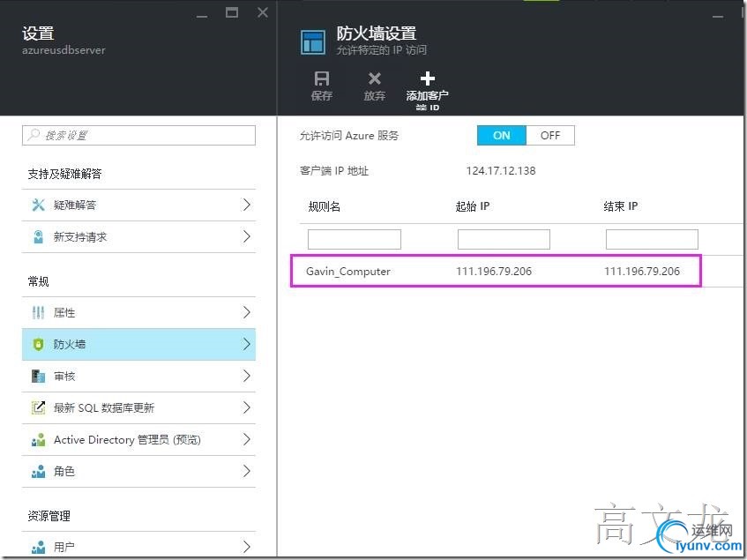
Task: Expand the 最新 SQL 数据库更新 chevron
Action: (246, 407)
